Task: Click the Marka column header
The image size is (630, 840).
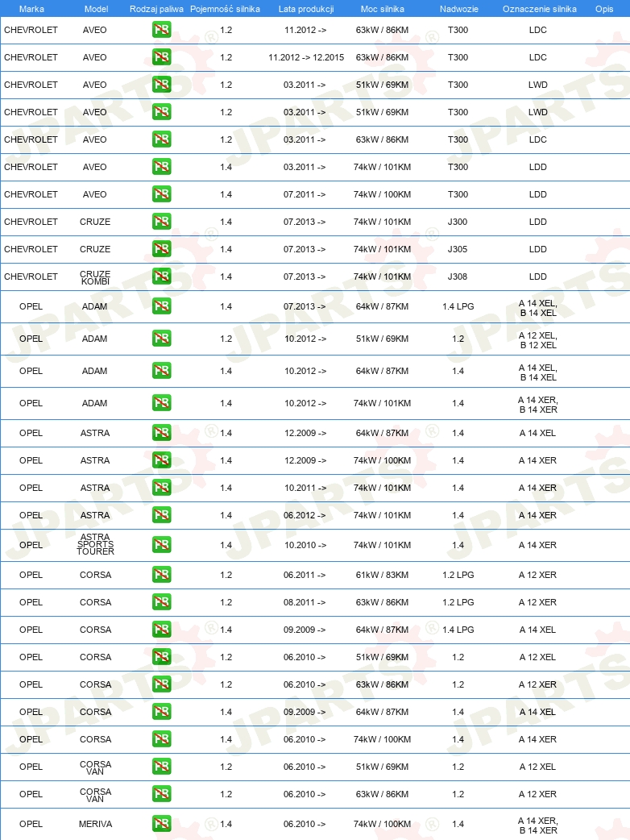Action: 31,9
